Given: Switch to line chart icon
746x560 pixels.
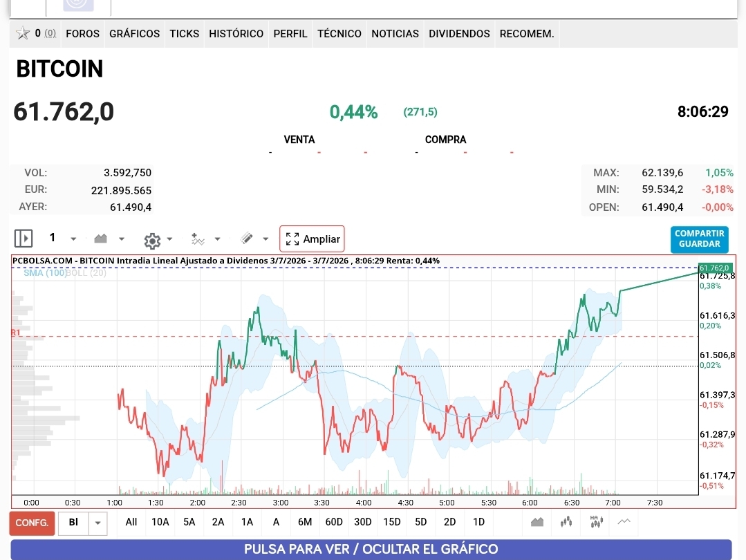Looking at the screenshot, I should [x=624, y=521].
